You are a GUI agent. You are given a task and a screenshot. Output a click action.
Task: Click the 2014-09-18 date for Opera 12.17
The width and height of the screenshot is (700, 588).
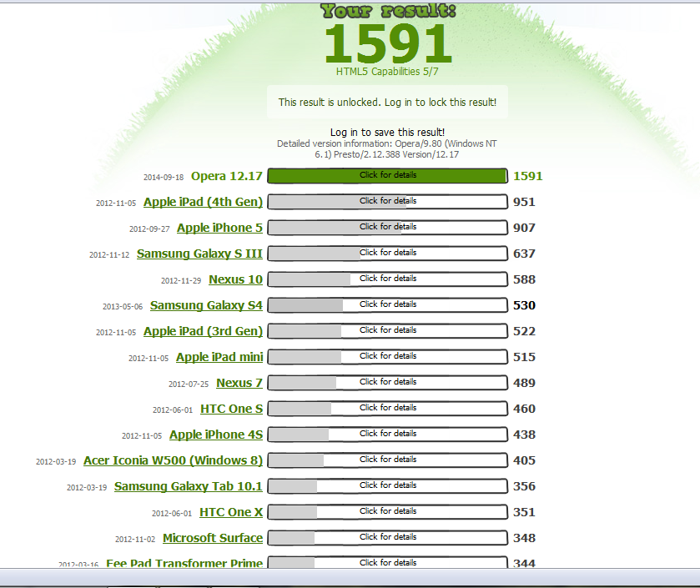pyautogui.click(x=164, y=177)
